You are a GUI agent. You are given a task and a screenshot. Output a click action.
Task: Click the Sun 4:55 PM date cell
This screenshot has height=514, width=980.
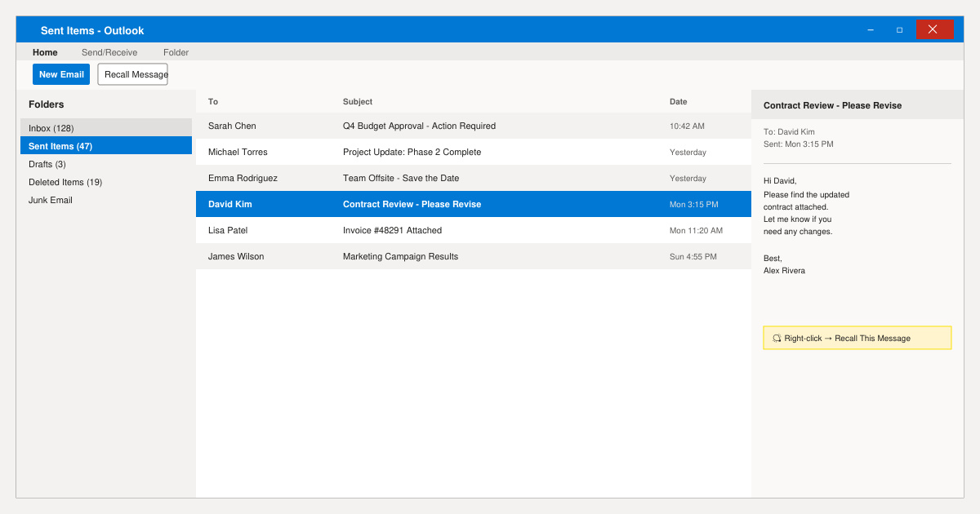tap(693, 257)
